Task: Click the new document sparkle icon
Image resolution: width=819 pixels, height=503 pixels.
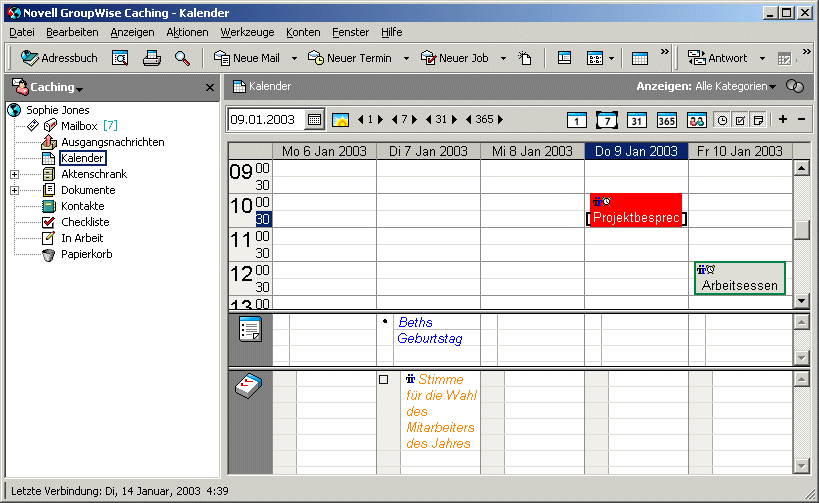Action: [525, 58]
